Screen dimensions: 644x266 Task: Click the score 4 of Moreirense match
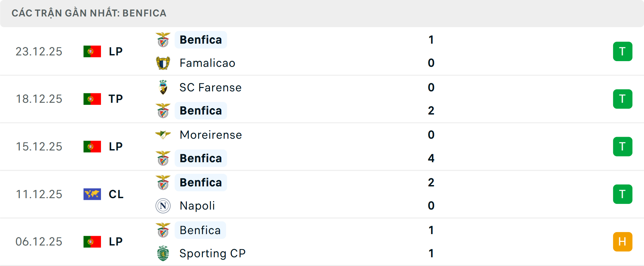[431, 158]
